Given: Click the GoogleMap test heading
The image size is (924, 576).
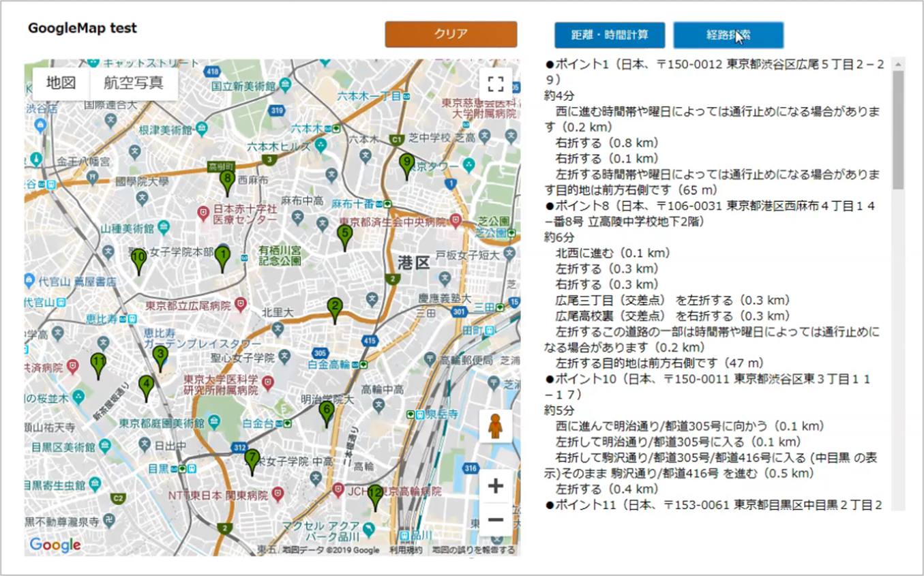Looking at the screenshot, I should coord(83,28).
